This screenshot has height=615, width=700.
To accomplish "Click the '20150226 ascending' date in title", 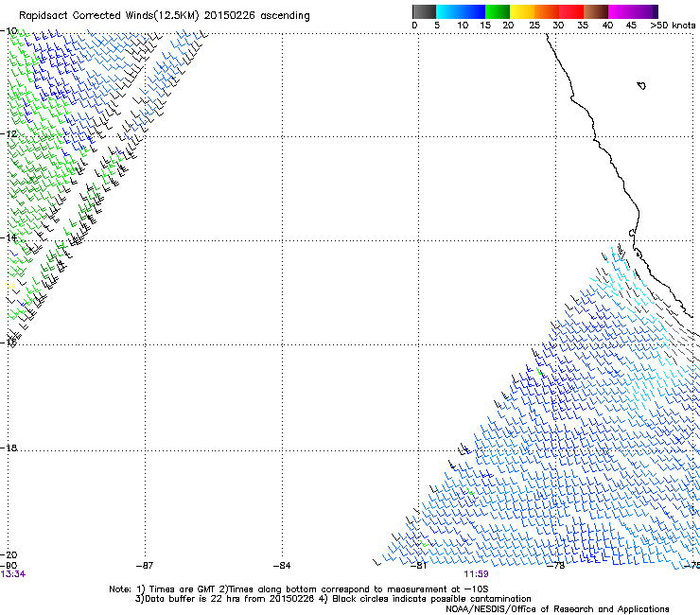I will (256, 16).
